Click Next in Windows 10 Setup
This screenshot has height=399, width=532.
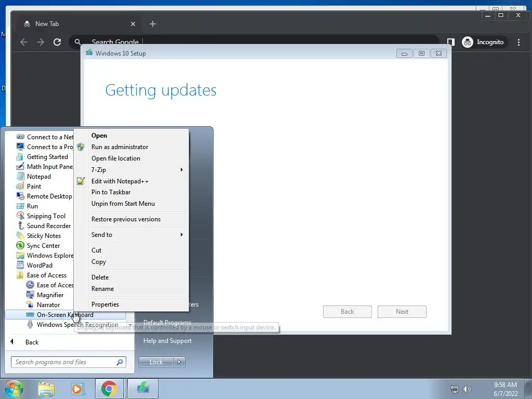pos(402,312)
